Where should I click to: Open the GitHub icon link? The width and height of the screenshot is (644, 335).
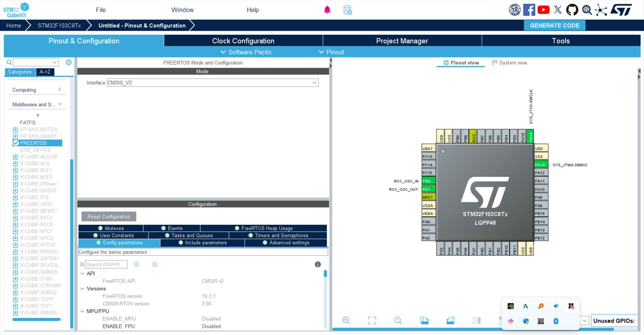point(572,10)
